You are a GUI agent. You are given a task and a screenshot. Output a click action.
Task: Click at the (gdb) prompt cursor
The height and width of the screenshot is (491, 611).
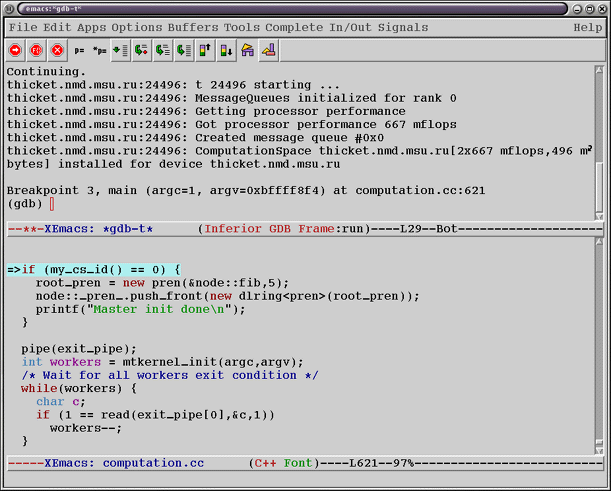point(52,204)
